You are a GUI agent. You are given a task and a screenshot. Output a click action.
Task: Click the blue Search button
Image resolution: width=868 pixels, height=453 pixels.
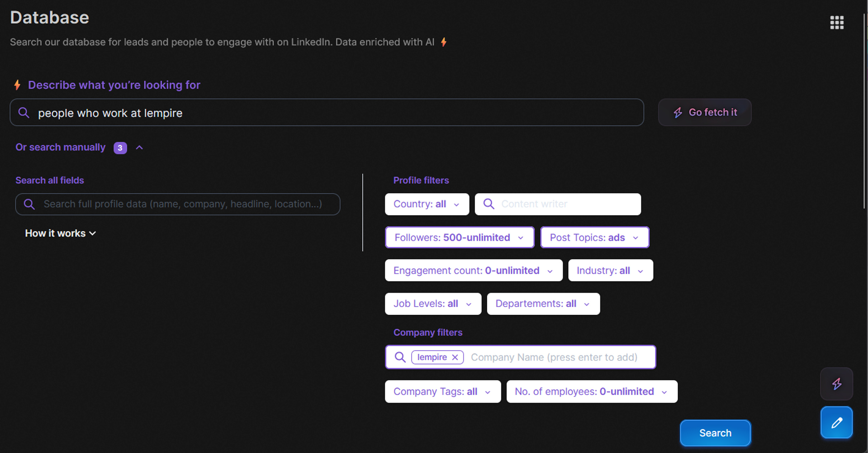pyautogui.click(x=715, y=433)
